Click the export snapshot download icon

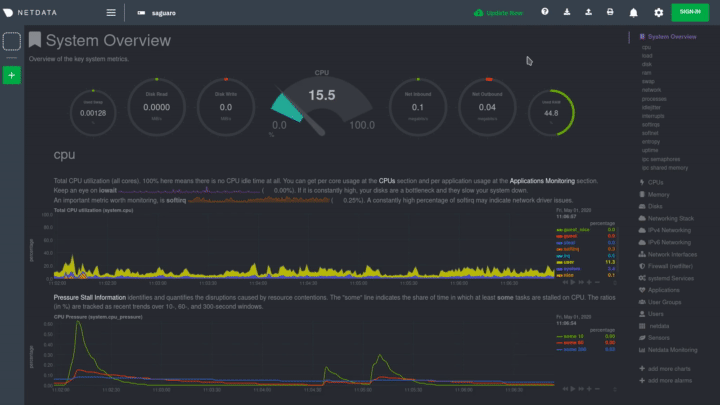click(567, 12)
